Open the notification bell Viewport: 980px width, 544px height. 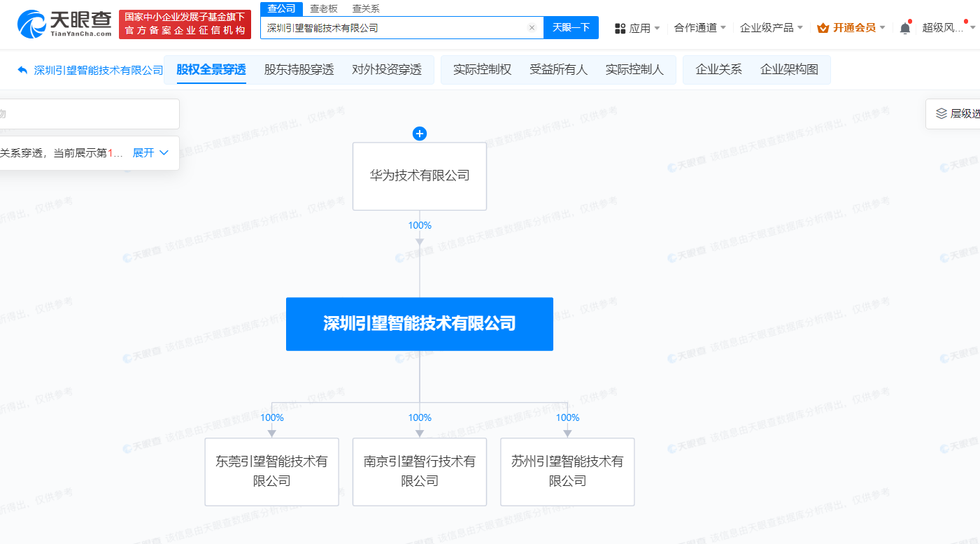[x=905, y=28]
